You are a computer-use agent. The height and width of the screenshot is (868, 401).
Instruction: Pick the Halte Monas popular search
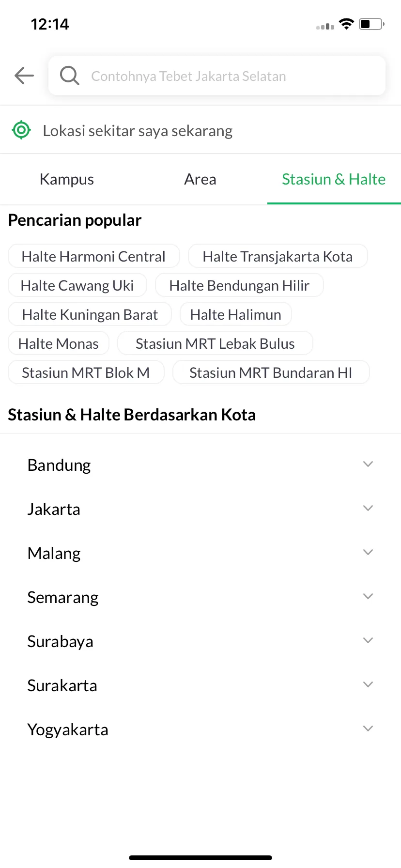click(59, 343)
